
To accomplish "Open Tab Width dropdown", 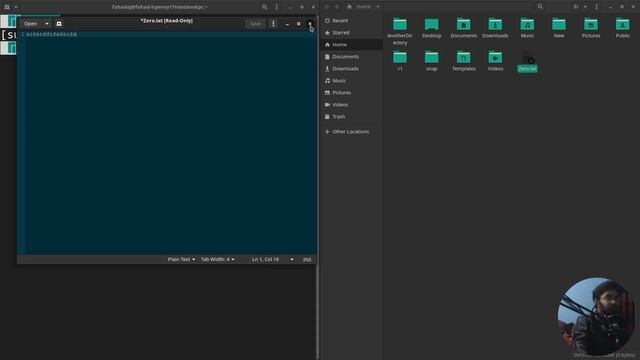I will coord(218,259).
